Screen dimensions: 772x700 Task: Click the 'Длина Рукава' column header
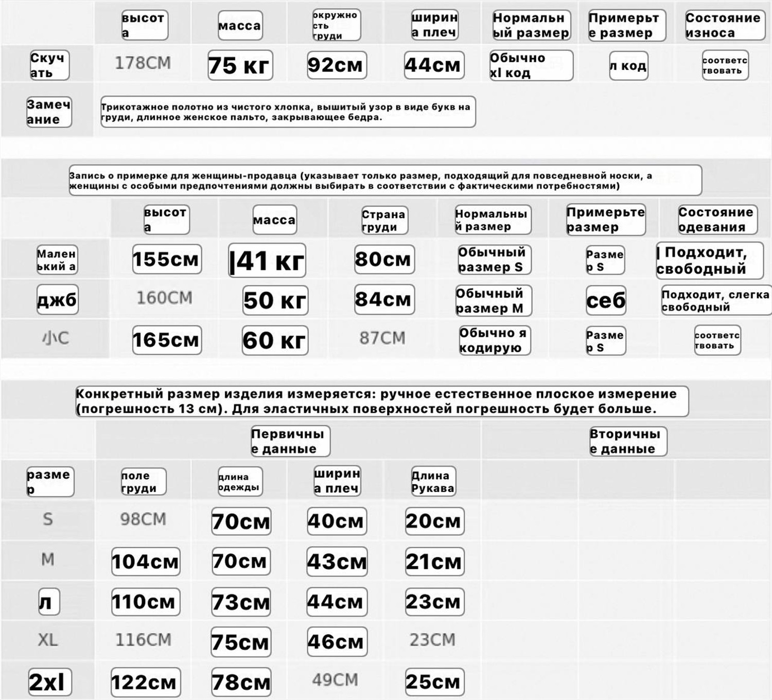[433, 481]
